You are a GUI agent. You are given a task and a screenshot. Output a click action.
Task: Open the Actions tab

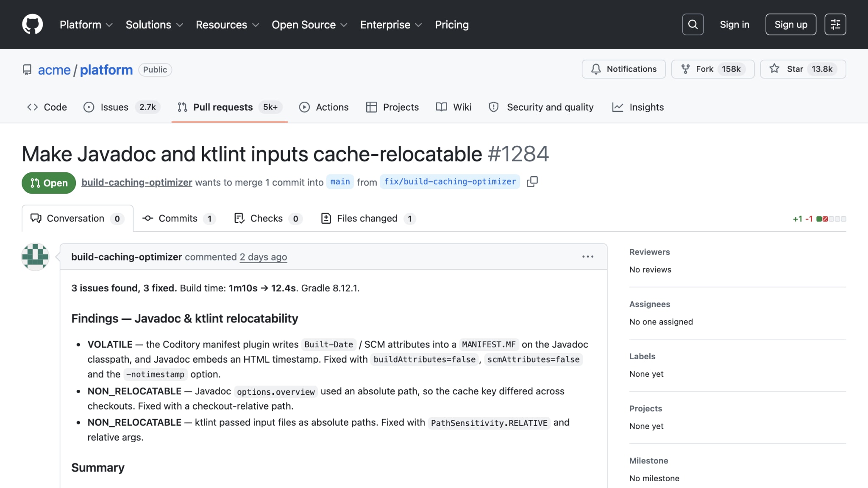(324, 107)
